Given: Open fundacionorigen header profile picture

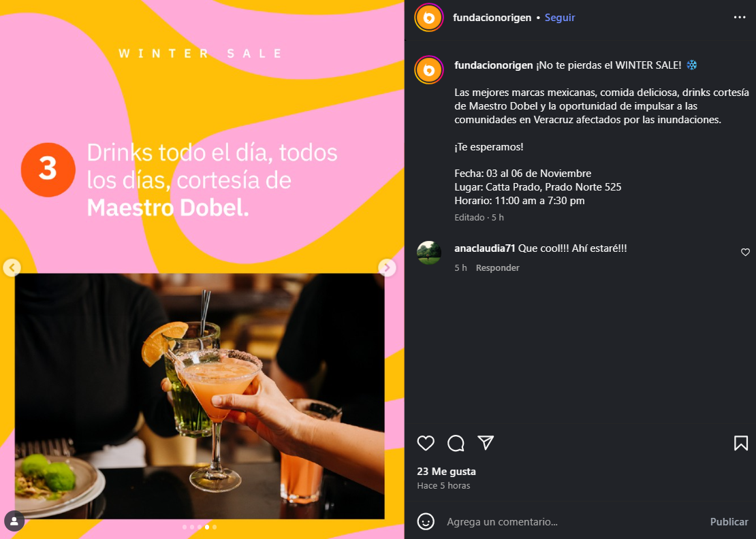Looking at the screenshot, I should 428,18.
